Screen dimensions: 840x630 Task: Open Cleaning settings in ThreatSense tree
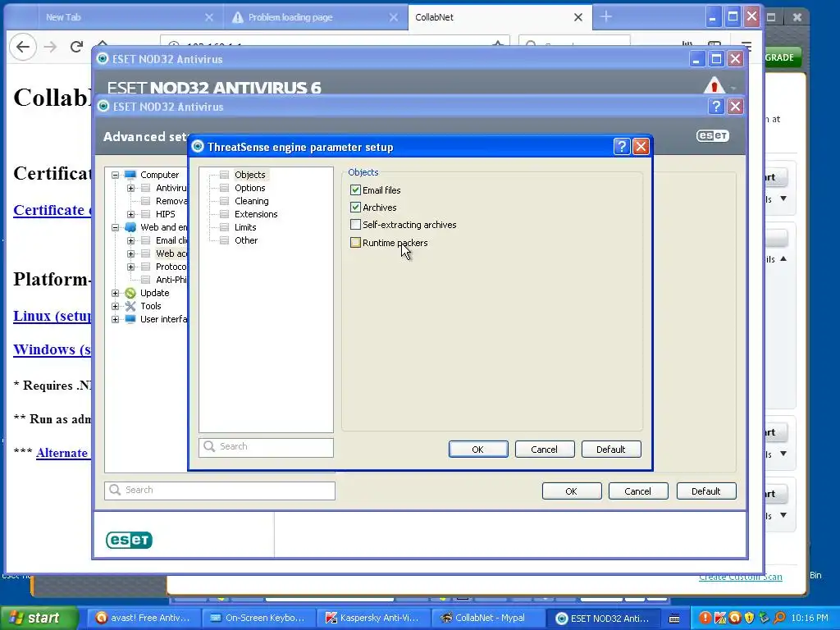[x=251, y=201]
